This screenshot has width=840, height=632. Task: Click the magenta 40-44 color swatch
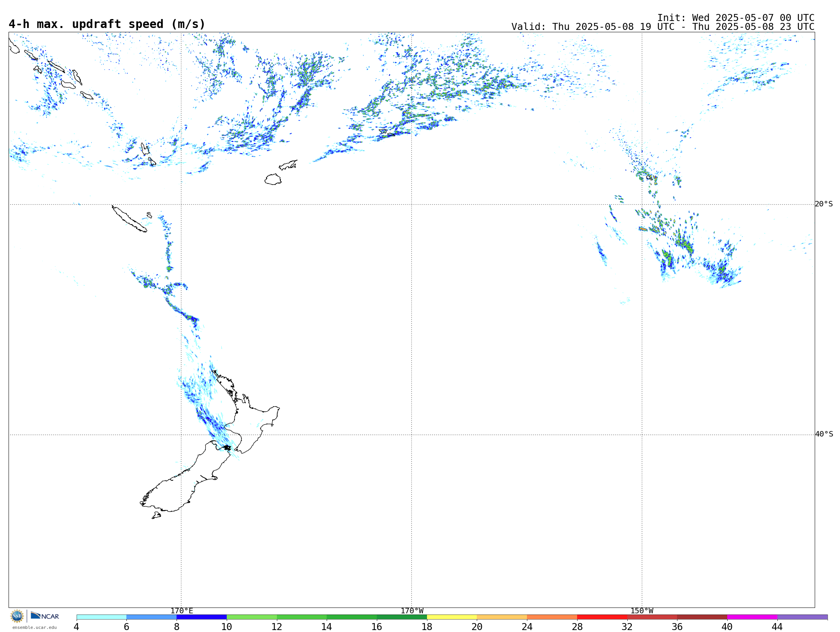click(752, 617)
